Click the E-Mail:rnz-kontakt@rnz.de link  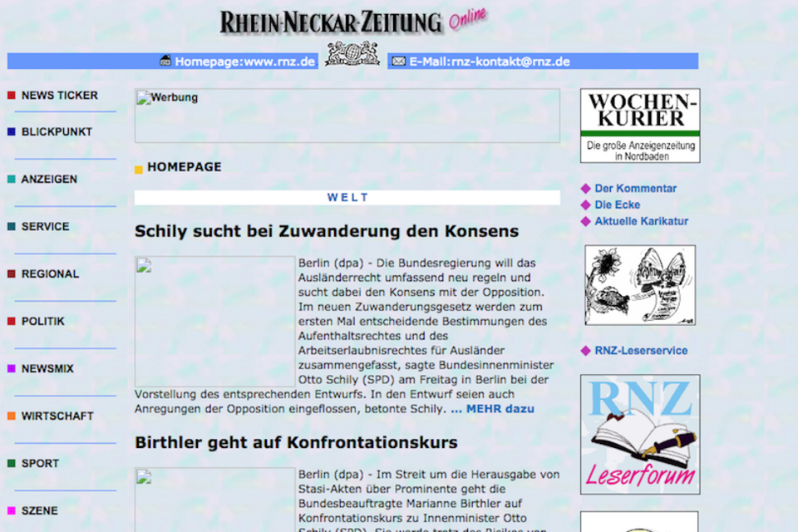(x=490, y=62)
